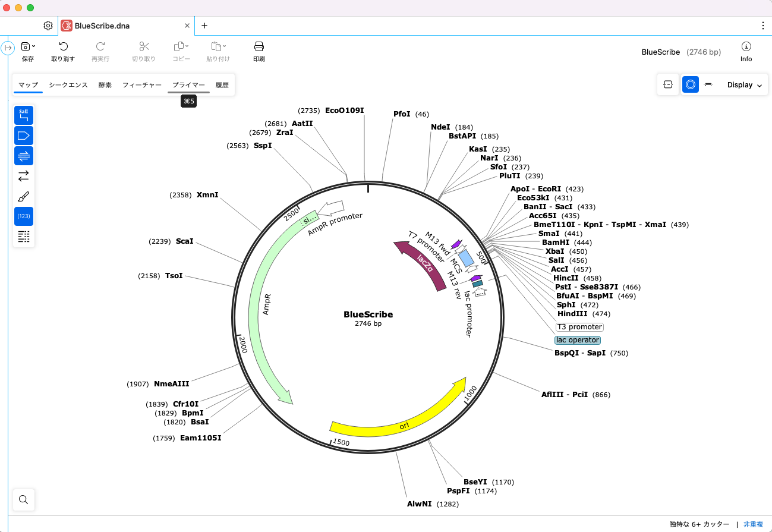Open the settings gear beside the document tab
Viewport: 772px width, 532px height.
click(x=48, y=26)
